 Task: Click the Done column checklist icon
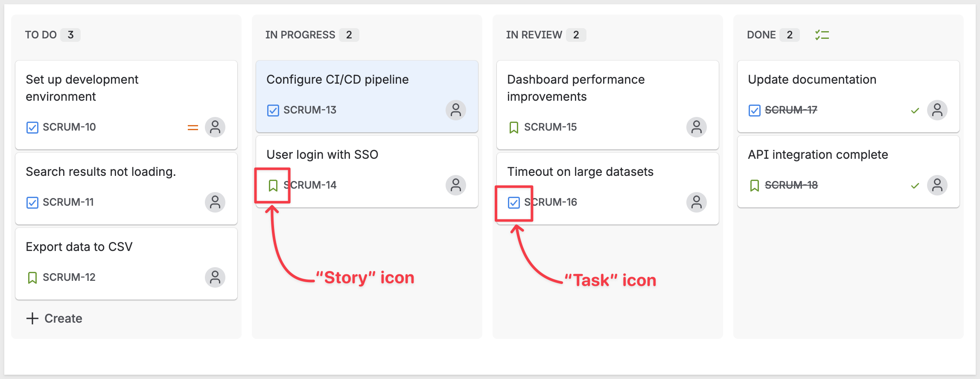coord(822,35)
